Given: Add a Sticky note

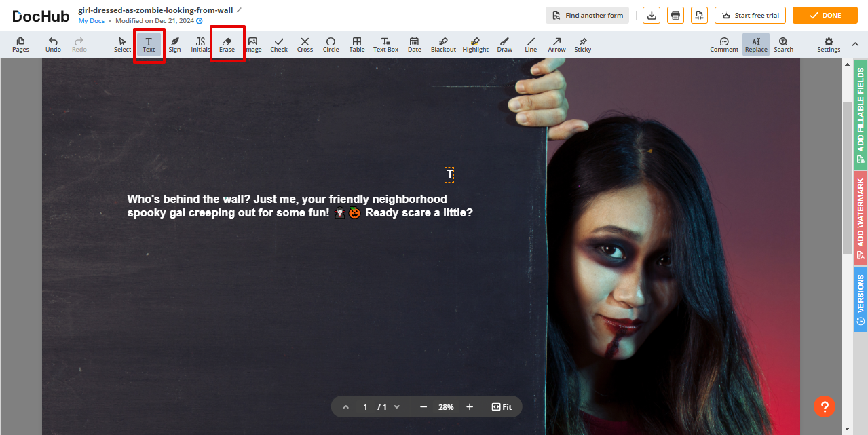Looking at the screenshot, I should [583, 45].
